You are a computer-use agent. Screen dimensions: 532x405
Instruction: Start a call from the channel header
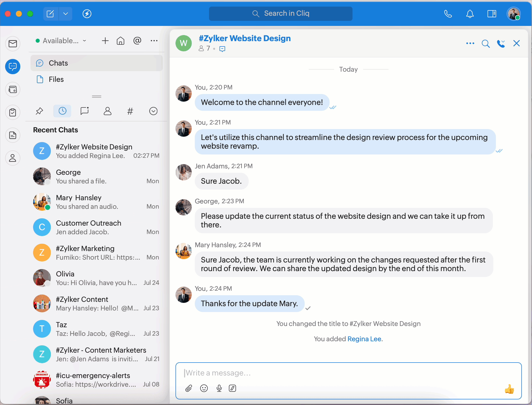[x=501, y=44]
